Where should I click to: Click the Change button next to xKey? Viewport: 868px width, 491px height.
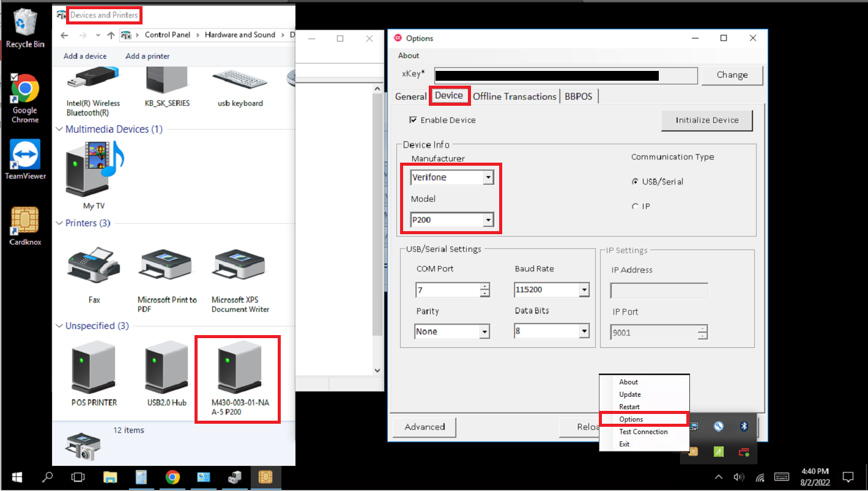click(732, 75)
